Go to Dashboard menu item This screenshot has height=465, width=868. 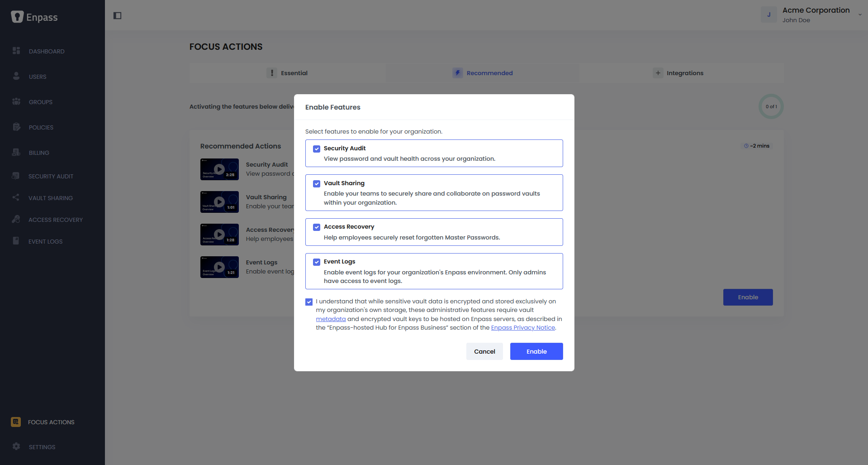(x=47, y=51)
